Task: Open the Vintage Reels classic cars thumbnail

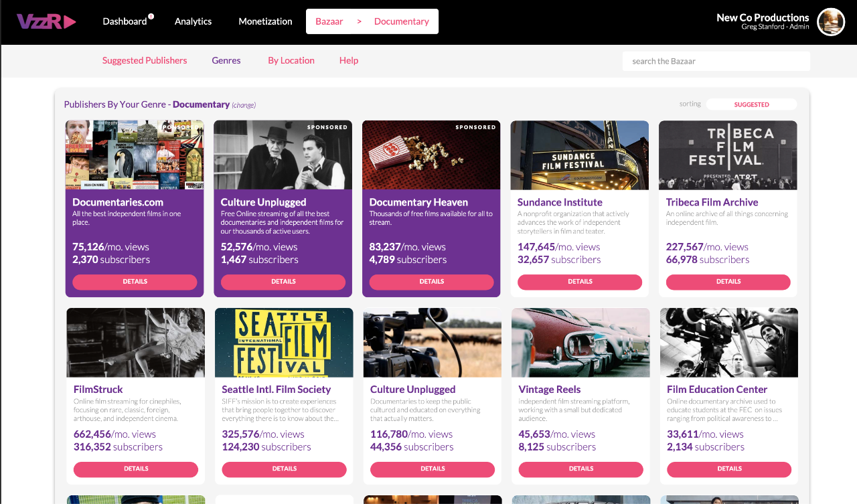Action: [580, 342]
